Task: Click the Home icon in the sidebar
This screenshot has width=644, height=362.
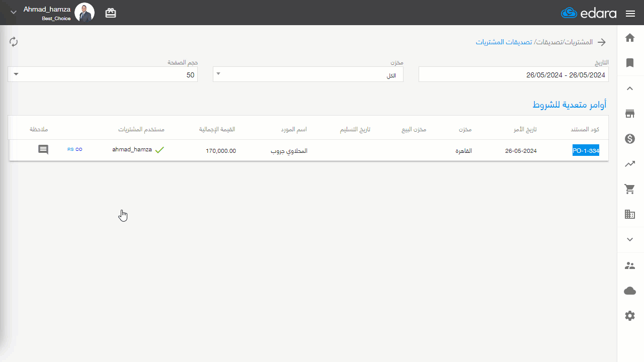Action: tap(630, 38)
